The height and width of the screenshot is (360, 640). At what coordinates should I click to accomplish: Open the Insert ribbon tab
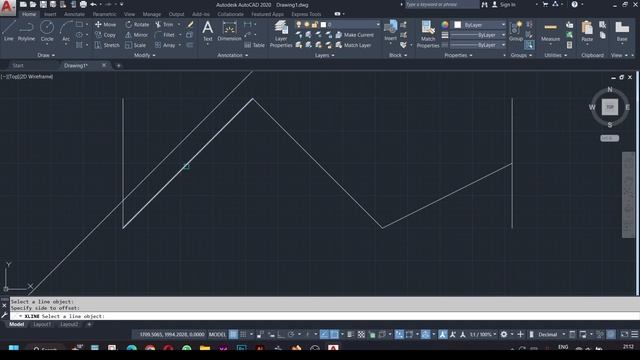[50, 14]
